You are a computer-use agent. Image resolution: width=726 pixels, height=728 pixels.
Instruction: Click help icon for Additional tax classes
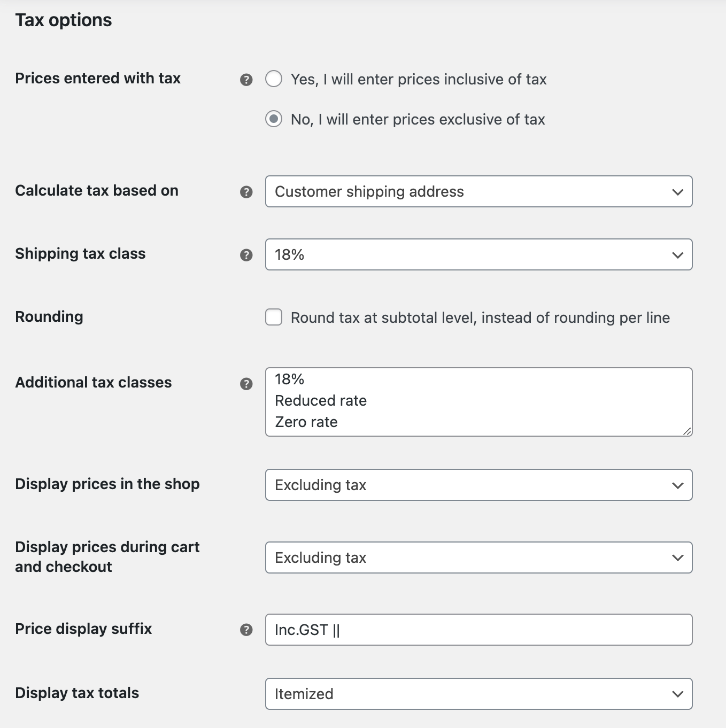tap(246, 384)
